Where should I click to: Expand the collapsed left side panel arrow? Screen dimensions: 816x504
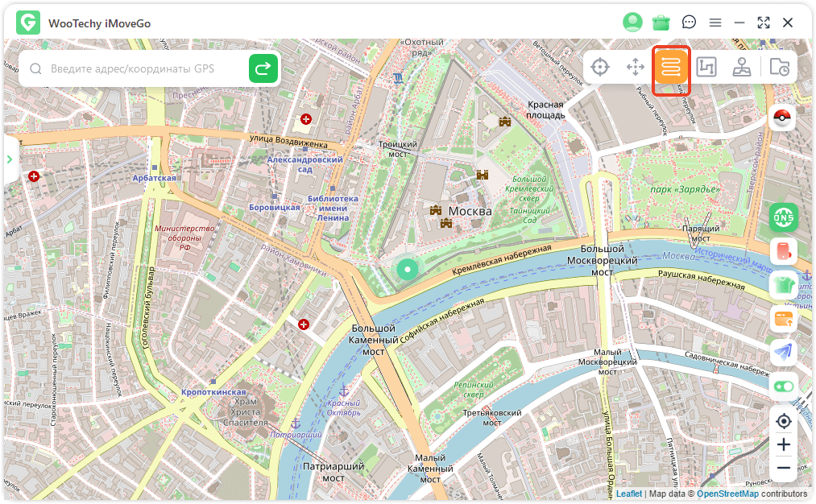tap(10, 159)
